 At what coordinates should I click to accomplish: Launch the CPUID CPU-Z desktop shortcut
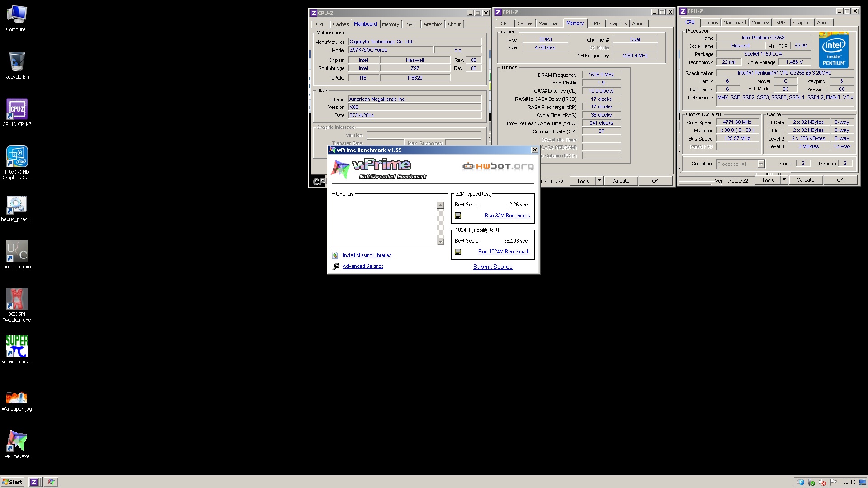(x=17, y=113)
